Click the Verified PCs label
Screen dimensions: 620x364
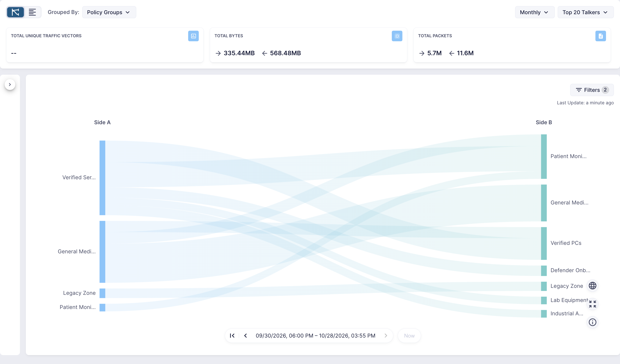(566, 243)
